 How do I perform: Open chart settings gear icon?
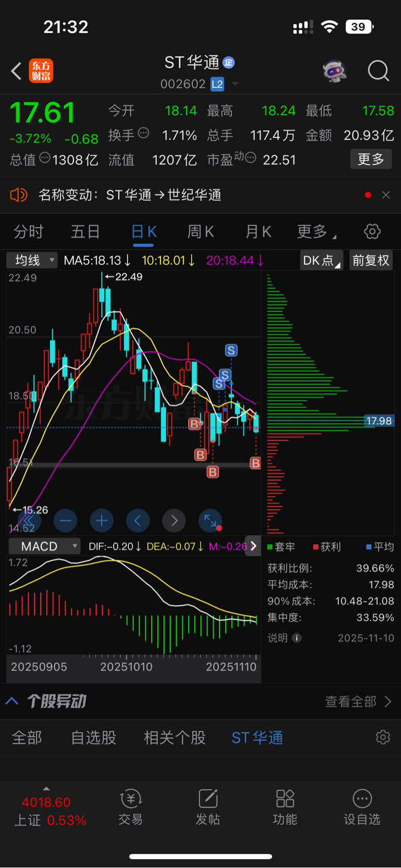(x=372, y=232)
